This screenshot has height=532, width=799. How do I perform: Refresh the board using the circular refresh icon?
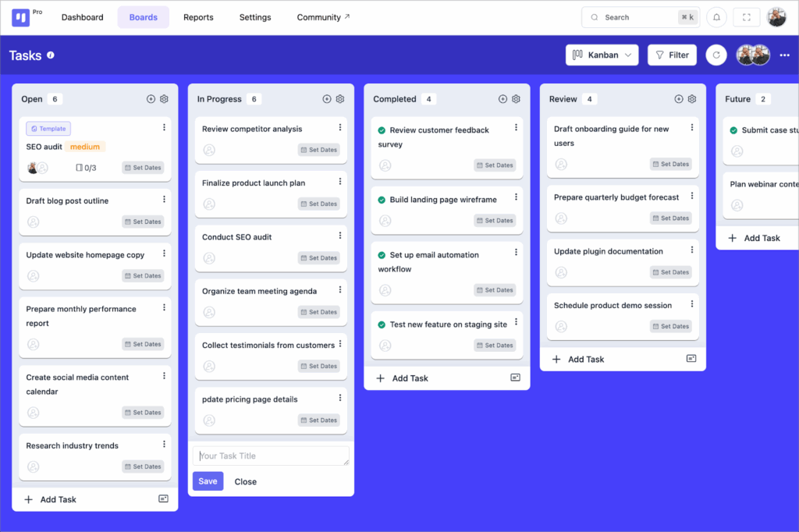pyautogui.click(x=716, y=55)
